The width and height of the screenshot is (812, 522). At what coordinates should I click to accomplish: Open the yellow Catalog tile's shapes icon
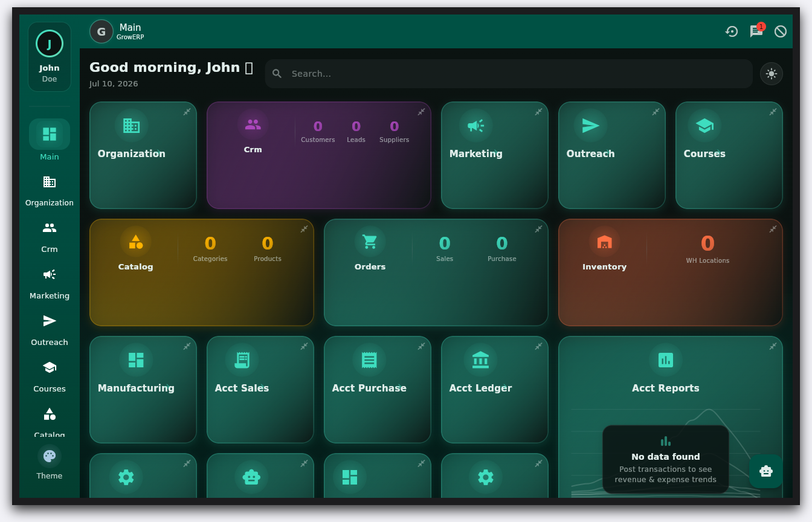point(136,242)
